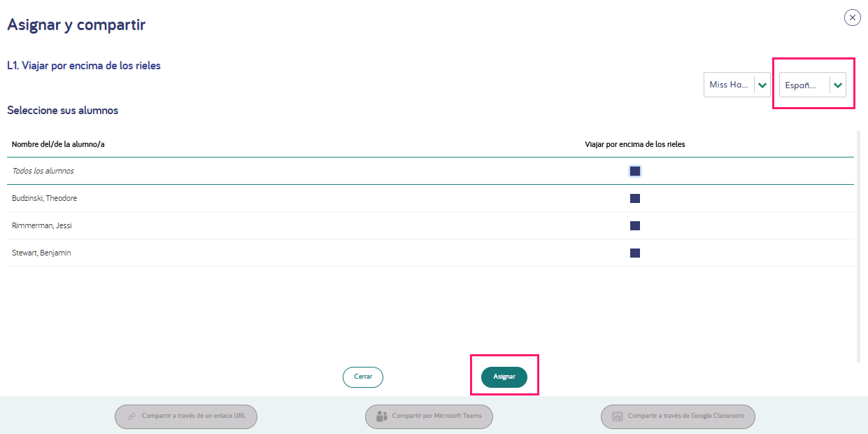Viewport: 868px width, 434px height.
Task: Open the Españ... language dropdown
Action: (813, 85)
